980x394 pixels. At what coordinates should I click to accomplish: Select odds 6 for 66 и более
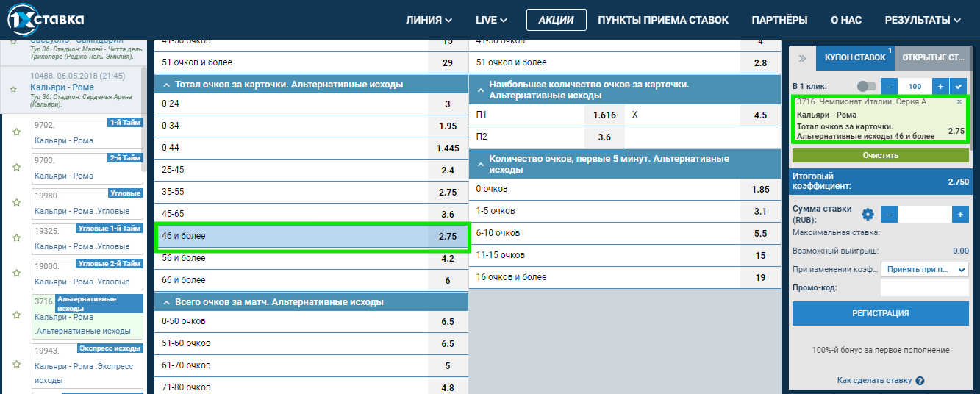coord(448,281)
